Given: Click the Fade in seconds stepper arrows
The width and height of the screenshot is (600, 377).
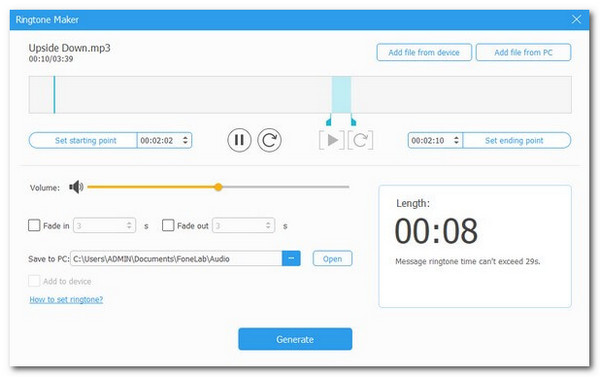Looking at the screenshot, I should point(129,225).
